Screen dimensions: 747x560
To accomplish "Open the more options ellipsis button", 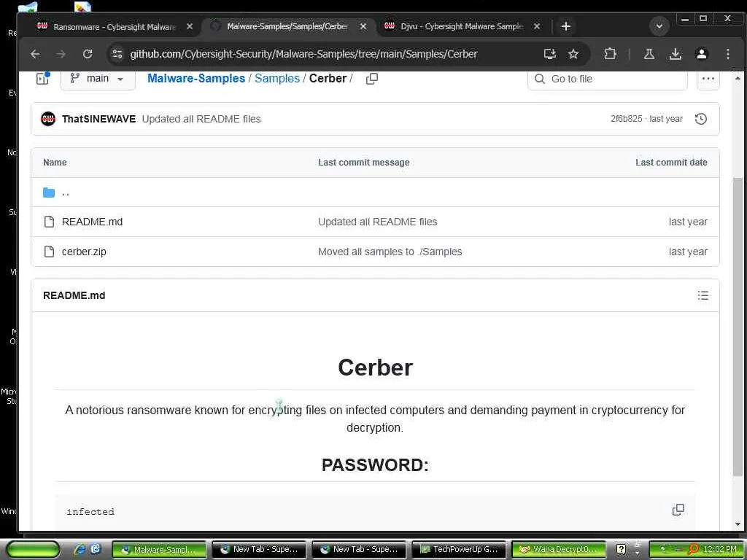I will [x=708, y=79].
